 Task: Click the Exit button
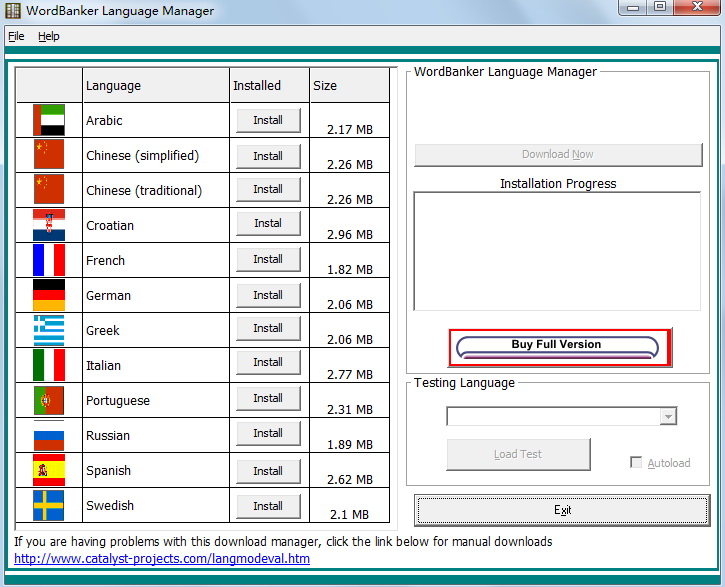pos(562,510)
